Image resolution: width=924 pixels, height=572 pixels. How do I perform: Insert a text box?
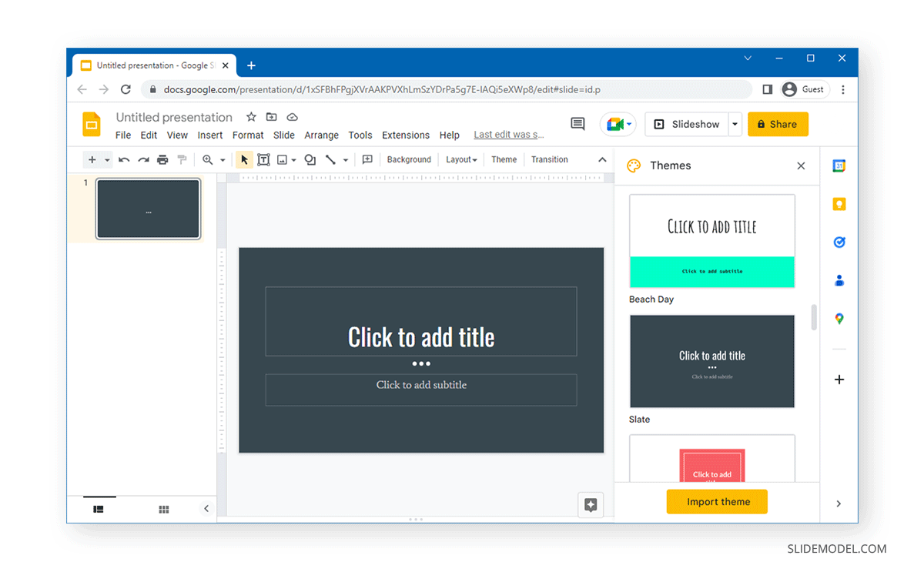263,159
